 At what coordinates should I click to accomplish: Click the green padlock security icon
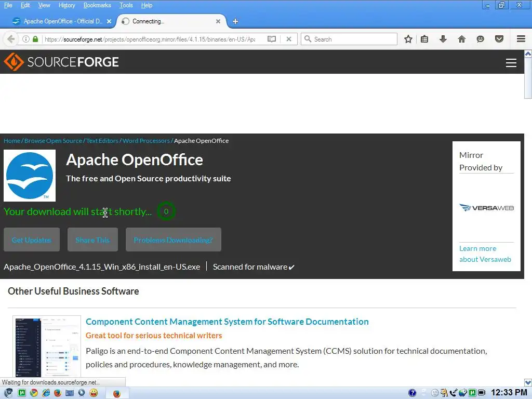pyautogui.click(x=35, y=39)
